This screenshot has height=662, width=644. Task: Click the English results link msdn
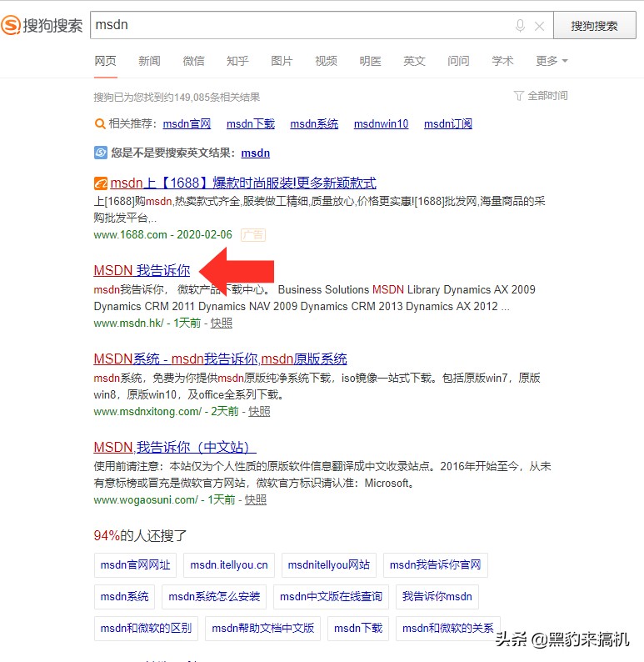[256, 153]
